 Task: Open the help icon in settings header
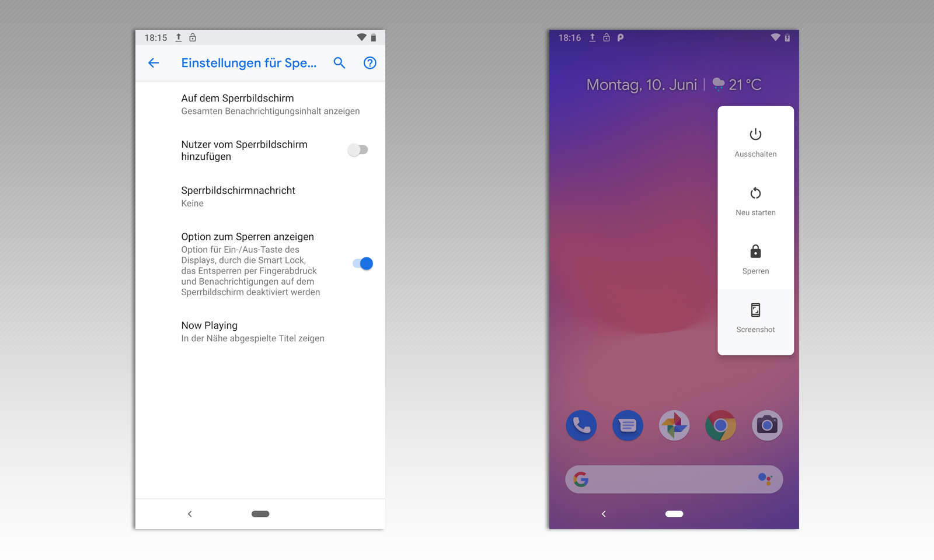[x=370, y=63]
